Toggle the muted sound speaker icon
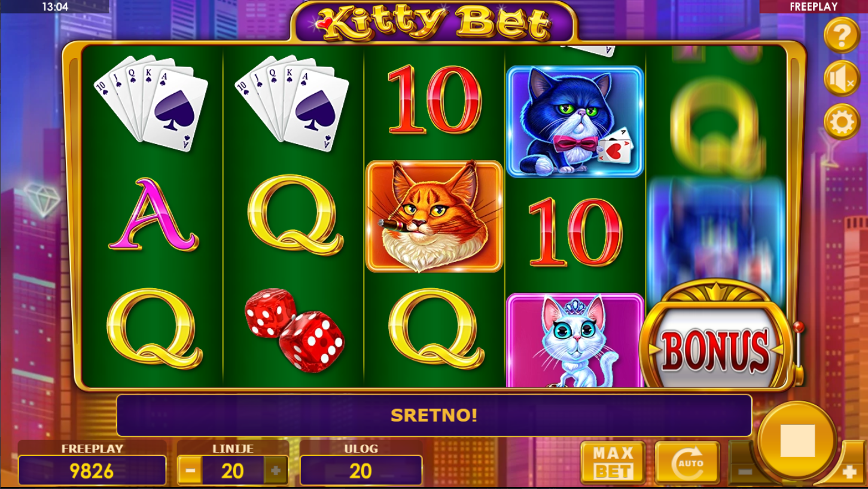Screen dimensions: 868x489 tap(842, 78)
